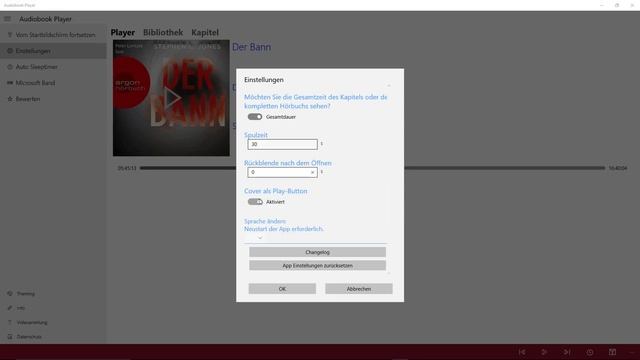Viewport: 640px width, 360px height.
Task: Click the play button in the bottom bar
Action: pyautogui.click(x=544, y=352)
